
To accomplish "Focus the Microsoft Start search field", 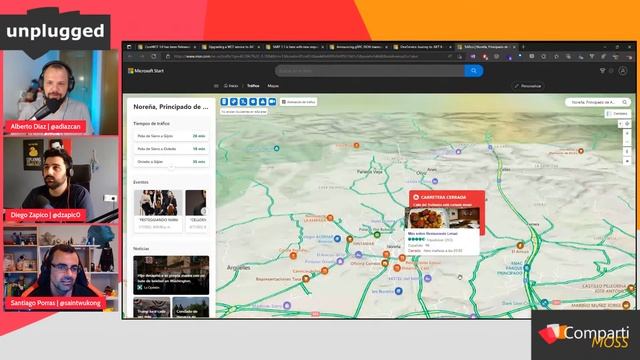I will 370,71.
